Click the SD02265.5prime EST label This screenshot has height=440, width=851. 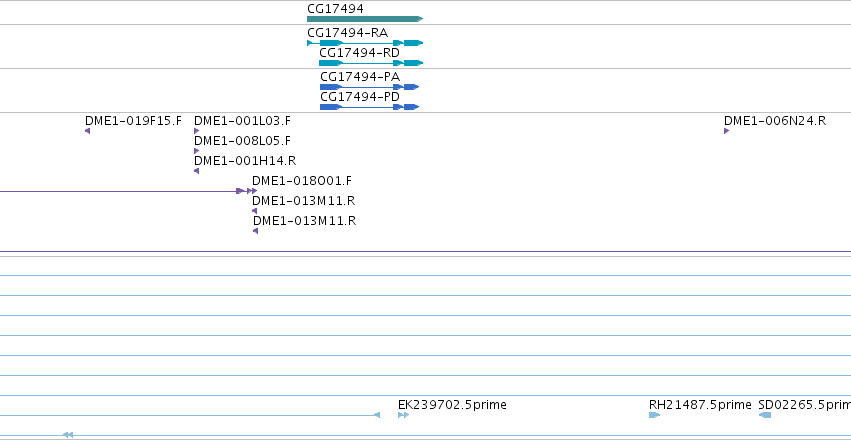click(804, 405)
